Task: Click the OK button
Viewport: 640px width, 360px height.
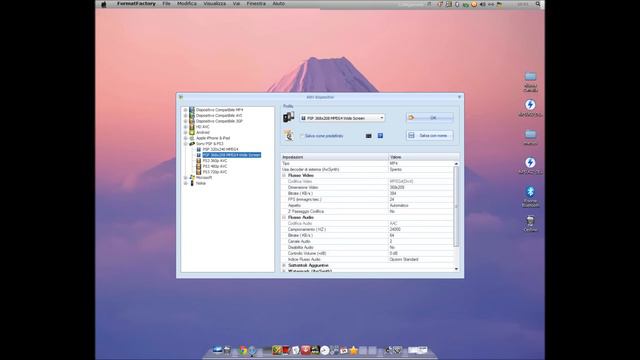Action: pos(429,118)
